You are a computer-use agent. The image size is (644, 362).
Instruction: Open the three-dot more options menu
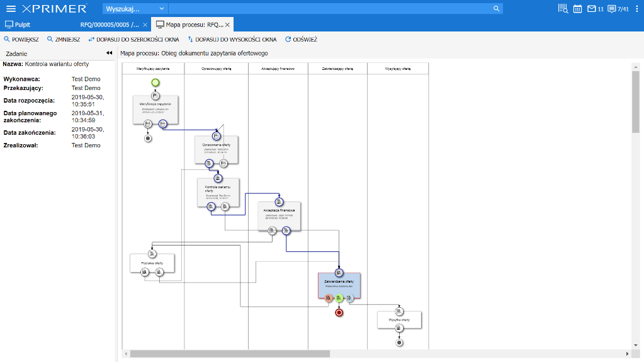click(x=636, y=9)
